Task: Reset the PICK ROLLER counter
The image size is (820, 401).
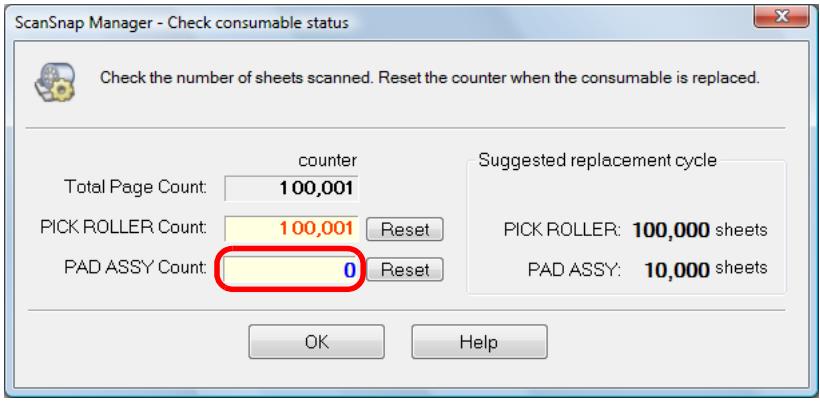Action: tap(404, 229)
